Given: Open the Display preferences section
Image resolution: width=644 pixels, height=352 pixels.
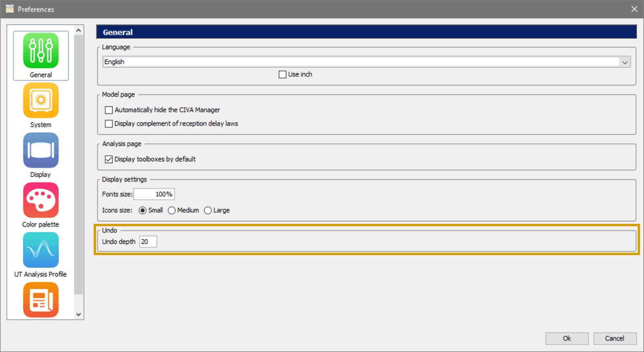Looking at the screenshot, I should point(41,151).
